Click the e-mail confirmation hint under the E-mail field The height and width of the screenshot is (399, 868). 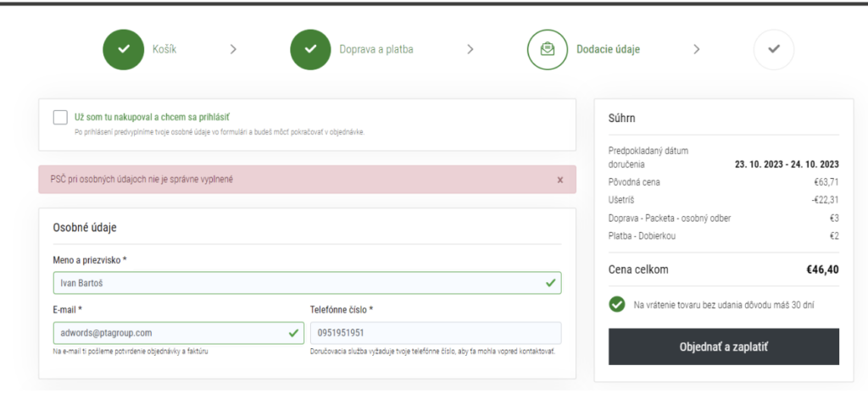[x=131, y=352]
